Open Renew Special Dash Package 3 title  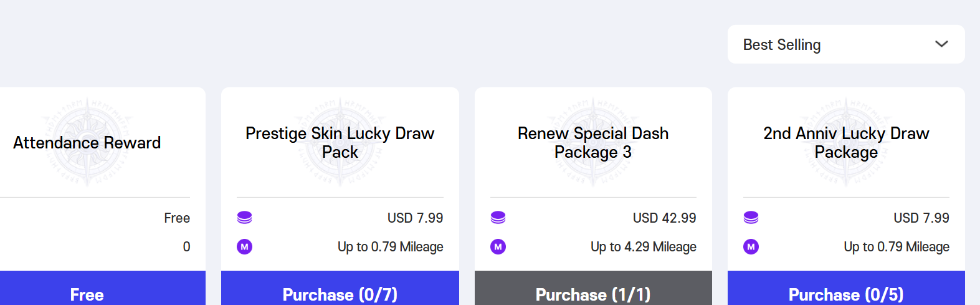click(x=593, y=143)
